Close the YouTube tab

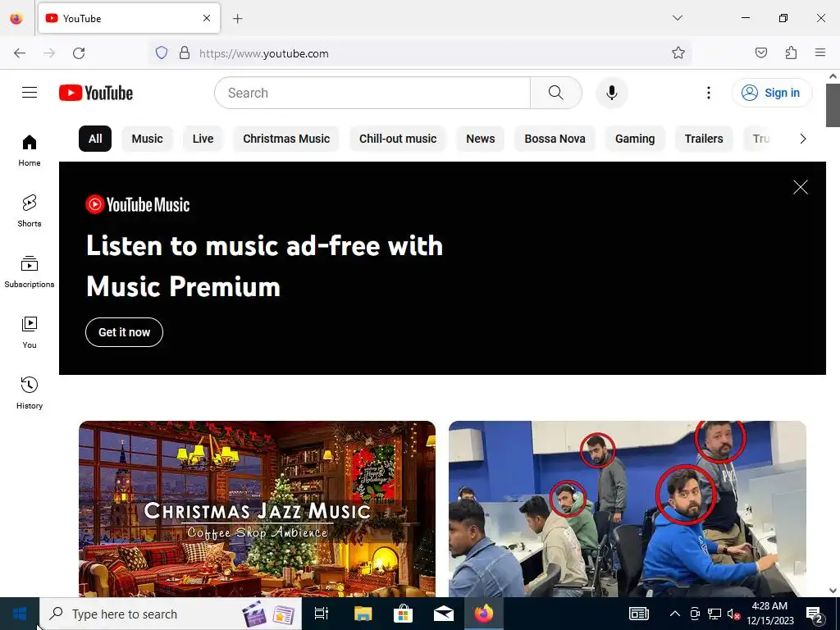coord(207,18)
